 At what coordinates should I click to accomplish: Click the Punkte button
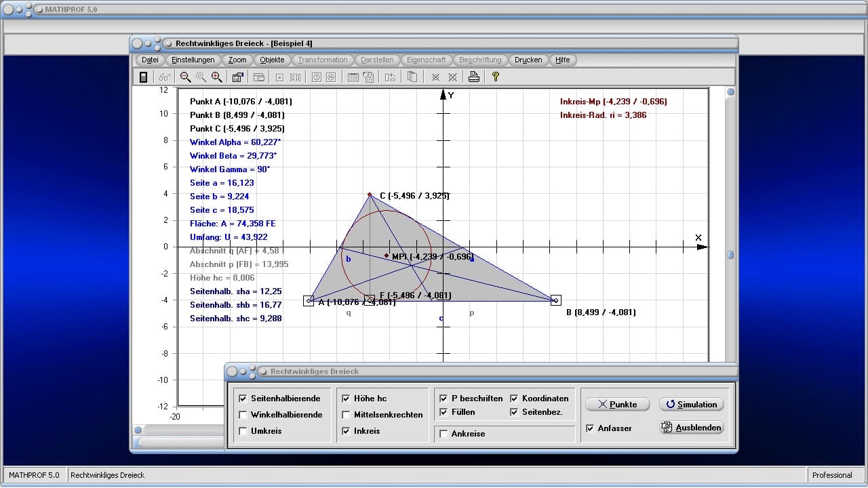617,404
